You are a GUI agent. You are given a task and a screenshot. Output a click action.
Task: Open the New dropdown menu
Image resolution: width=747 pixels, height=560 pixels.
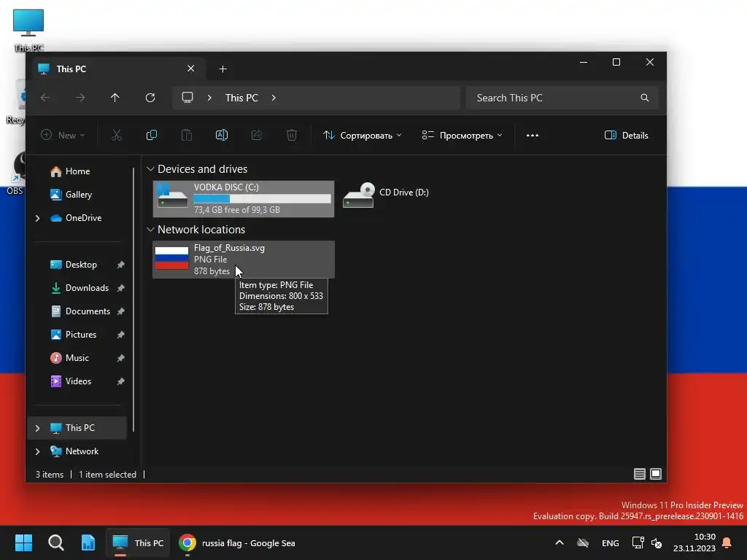[63, 135]
